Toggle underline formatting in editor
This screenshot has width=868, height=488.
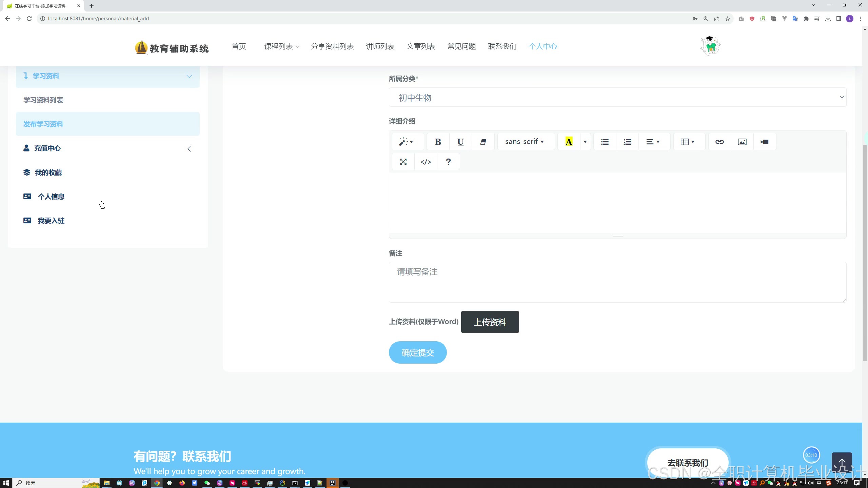[460, 142]
